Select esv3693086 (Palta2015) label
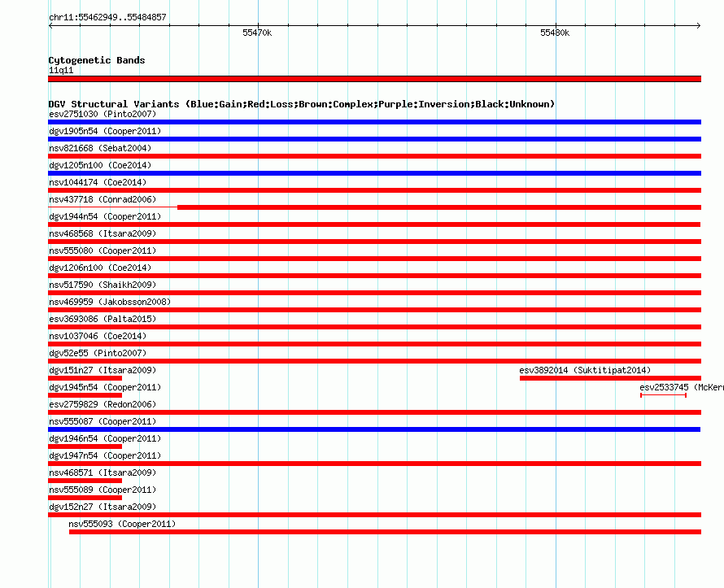This screenshot has height=588, width=724. [102, 319]
